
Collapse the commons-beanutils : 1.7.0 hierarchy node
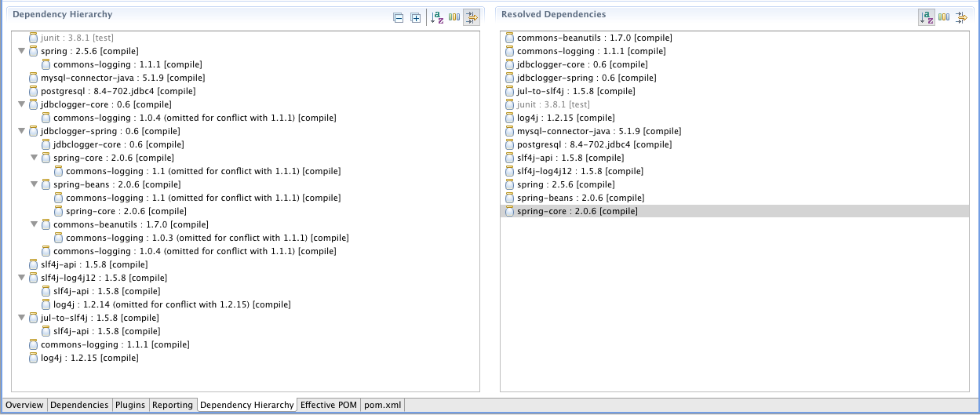pos(34,224)
